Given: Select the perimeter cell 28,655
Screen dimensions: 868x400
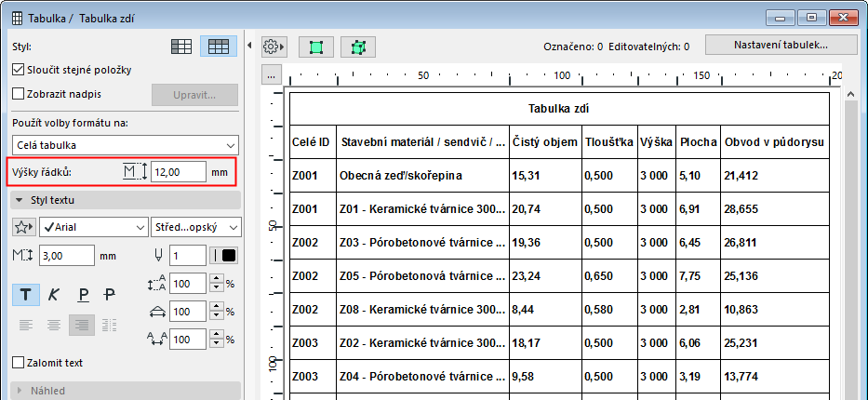Looking at the screenshot, I should tap(775, 209).
